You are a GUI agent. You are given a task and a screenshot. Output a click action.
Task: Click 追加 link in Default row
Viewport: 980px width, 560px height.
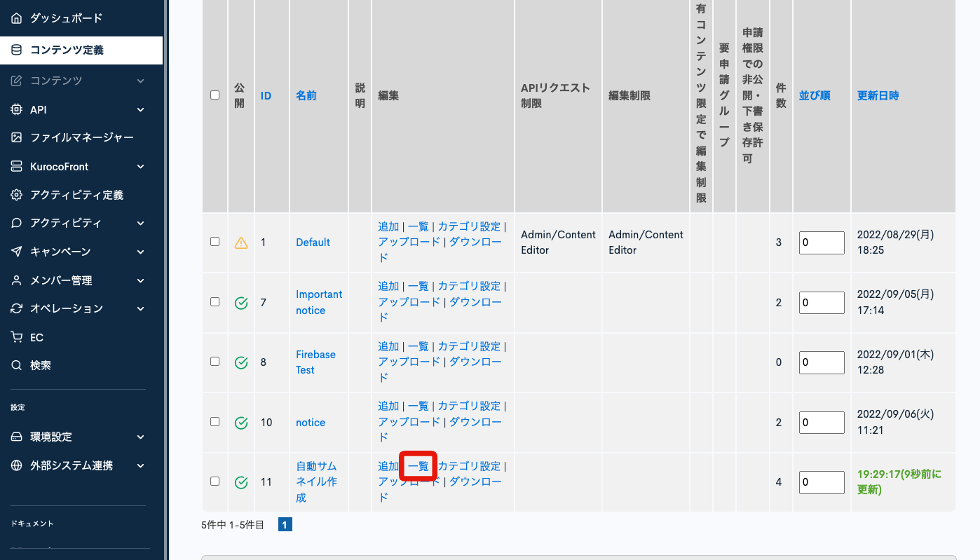(x=388, y=226)
